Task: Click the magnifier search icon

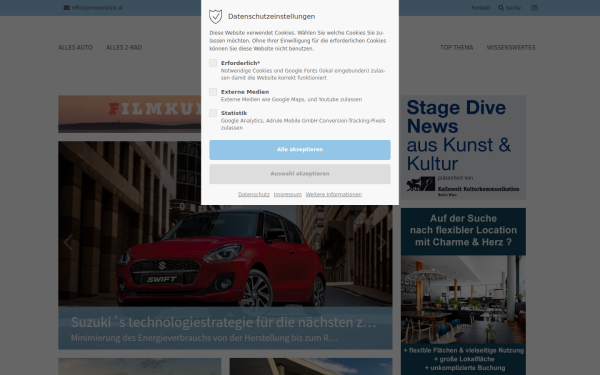Action: coord(501,8)
